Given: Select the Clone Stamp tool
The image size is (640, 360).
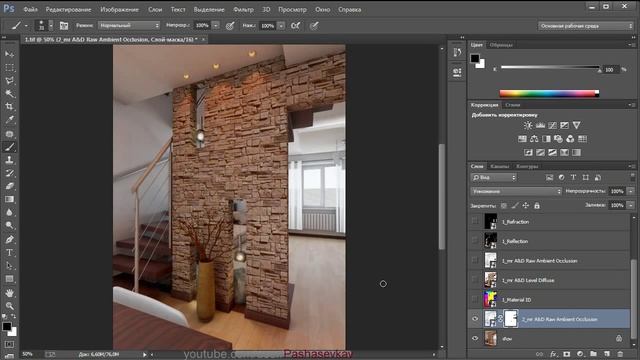Looking at the screenshot, I should pyautogui.click(x=9, y=160).
